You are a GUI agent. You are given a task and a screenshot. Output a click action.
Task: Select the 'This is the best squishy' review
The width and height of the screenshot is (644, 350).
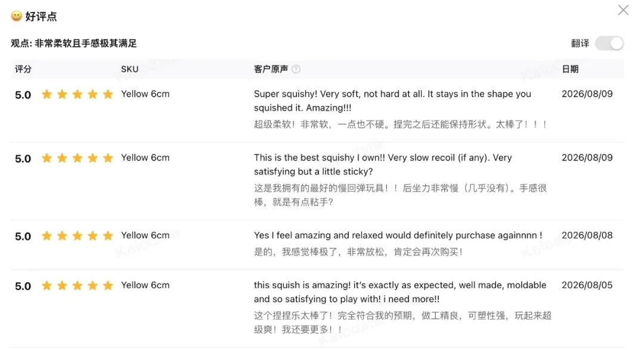(383, 165)
